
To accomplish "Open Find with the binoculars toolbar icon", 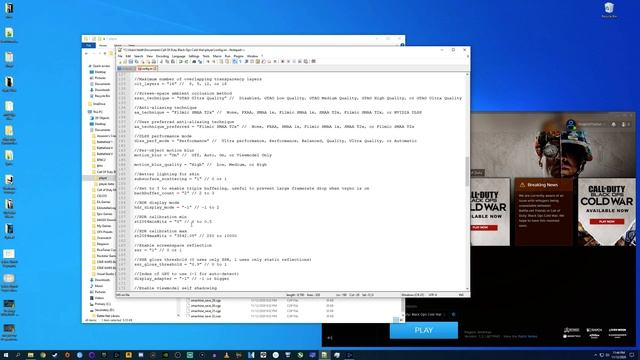I will tap(194, 62).
